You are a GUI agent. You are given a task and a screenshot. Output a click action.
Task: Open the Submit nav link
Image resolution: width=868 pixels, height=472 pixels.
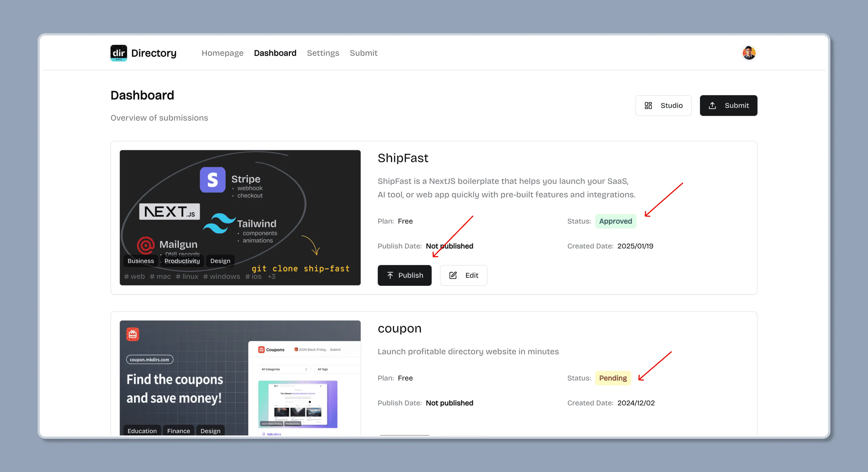363,53
